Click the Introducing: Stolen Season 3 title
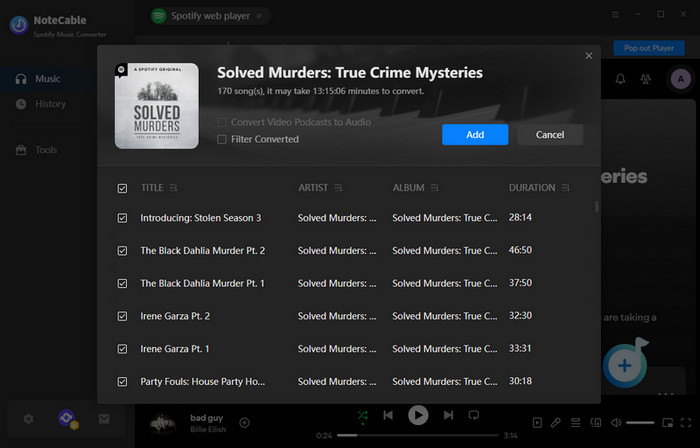Image resolution: width=700 pixels, height=448 pixels. (201, 218)
